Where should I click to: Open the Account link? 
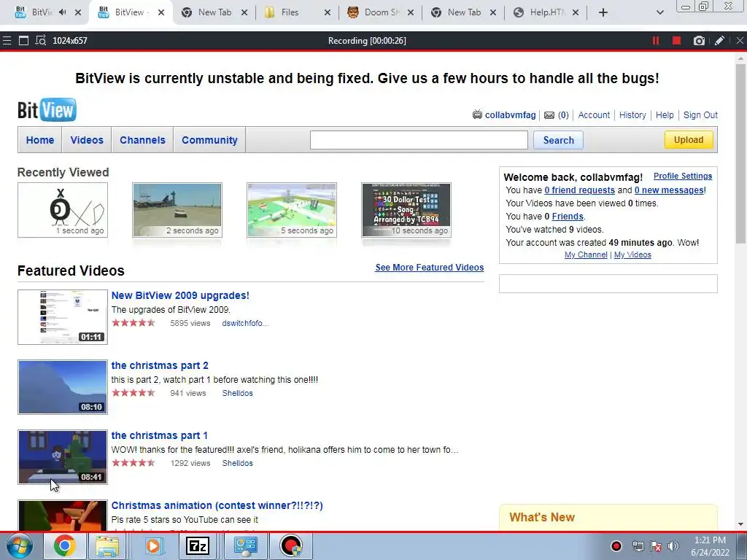click(594, 114)
